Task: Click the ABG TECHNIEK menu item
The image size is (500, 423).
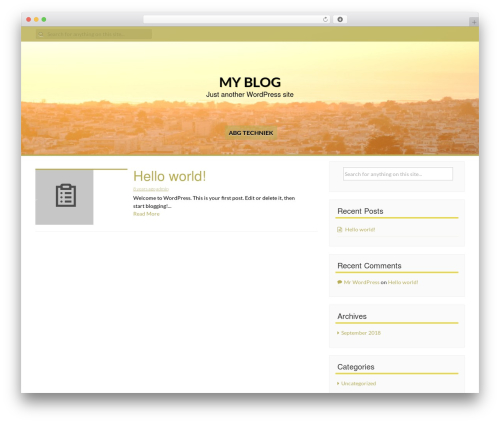Action: tap(251, 133)
